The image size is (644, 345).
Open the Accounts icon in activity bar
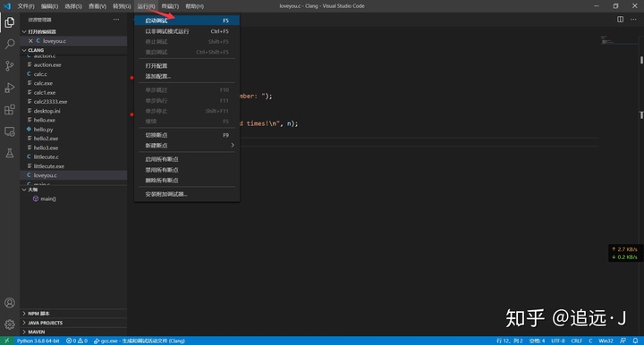tap(10, 303)
